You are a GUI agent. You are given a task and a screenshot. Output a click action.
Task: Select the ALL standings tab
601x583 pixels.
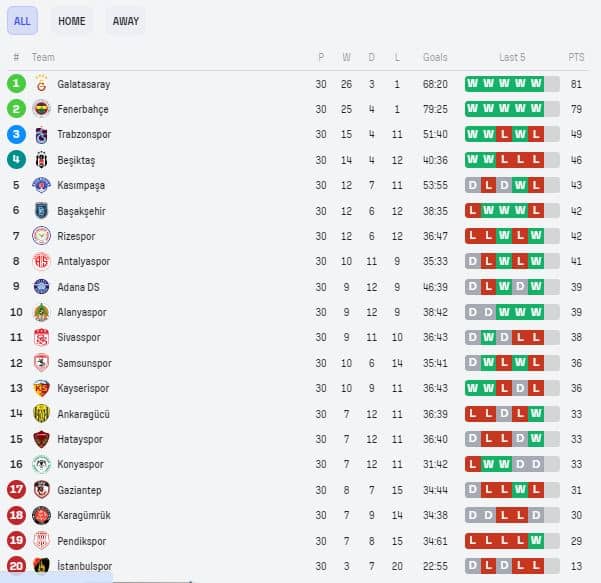pyautogui.click(x=22, y=21)
